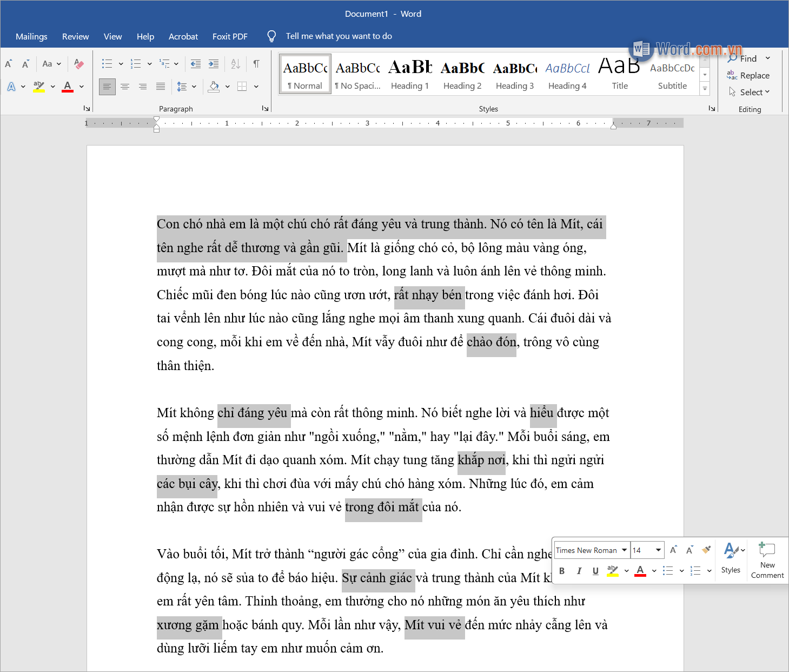Apply yellow Text Highlight Color
Viewport: 789px width, 672px height.
(38, 86)
